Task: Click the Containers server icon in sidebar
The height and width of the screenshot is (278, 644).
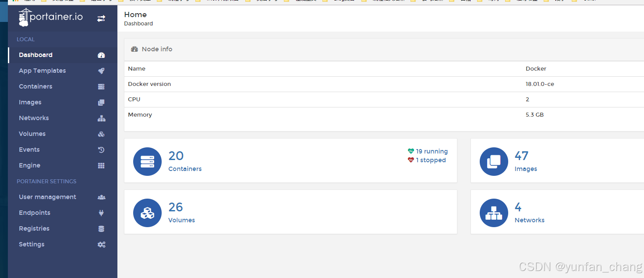Action: 101,87
